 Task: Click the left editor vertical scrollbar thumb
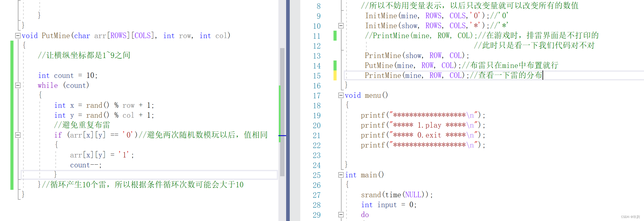(282, 112)
